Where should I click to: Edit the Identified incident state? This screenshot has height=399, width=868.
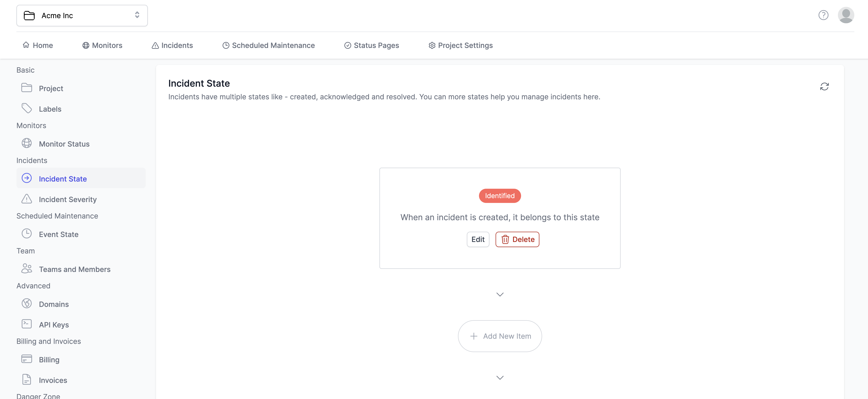point(478,239)
